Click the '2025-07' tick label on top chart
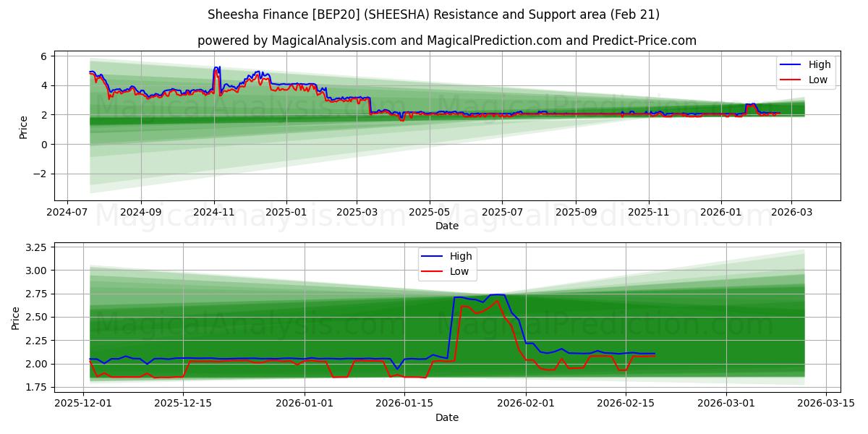This screenshot has width=868, height=434. [502, 213]
